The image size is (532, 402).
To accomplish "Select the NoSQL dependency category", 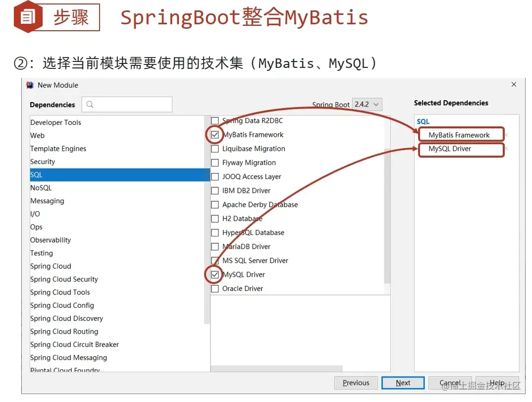I will pos(41,187).
